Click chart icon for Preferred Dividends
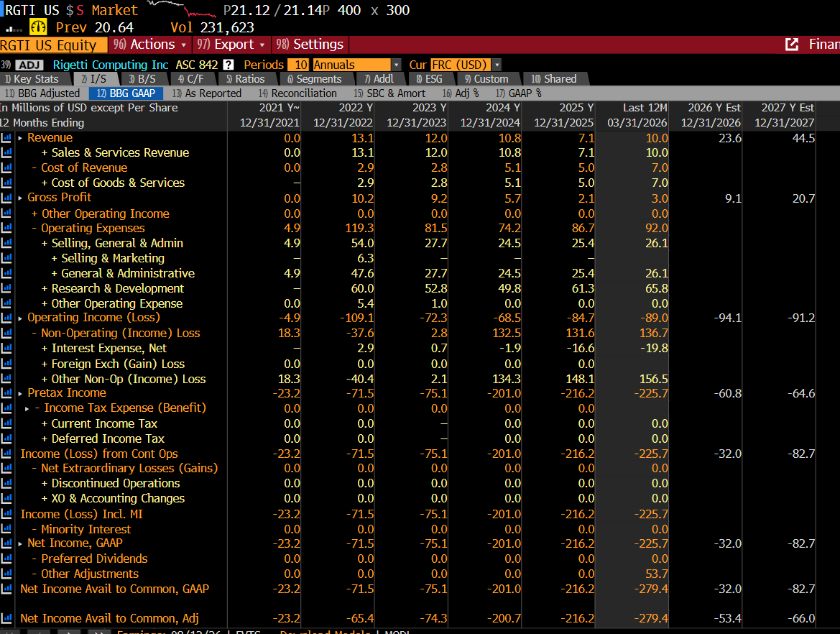Screen dimensions: 840x634 [6, 559]
